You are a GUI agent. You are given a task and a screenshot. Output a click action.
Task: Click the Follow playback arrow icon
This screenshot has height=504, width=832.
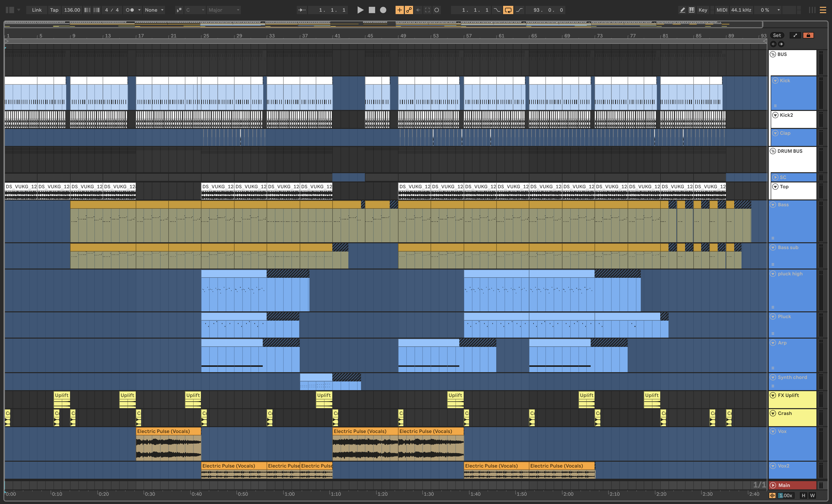(301, 10)
